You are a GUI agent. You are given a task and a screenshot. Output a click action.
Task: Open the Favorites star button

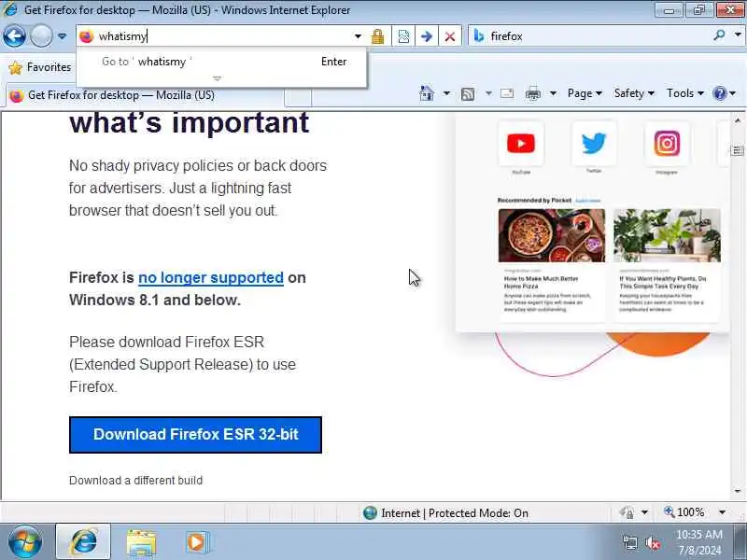[x=40, y=67]
